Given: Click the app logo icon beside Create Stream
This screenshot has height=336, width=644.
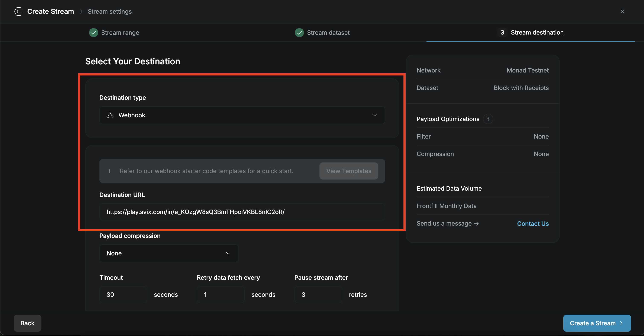Looking at the screenshot, I should [18, 12].
